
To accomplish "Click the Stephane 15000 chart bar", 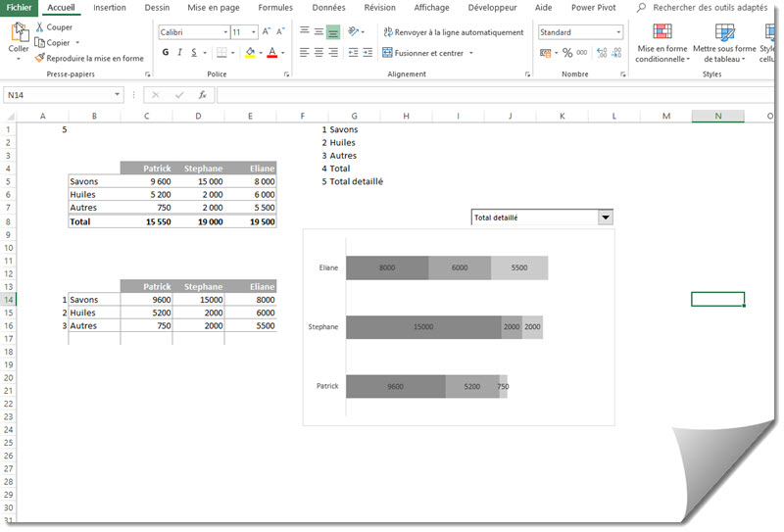I will click(423, 327).
